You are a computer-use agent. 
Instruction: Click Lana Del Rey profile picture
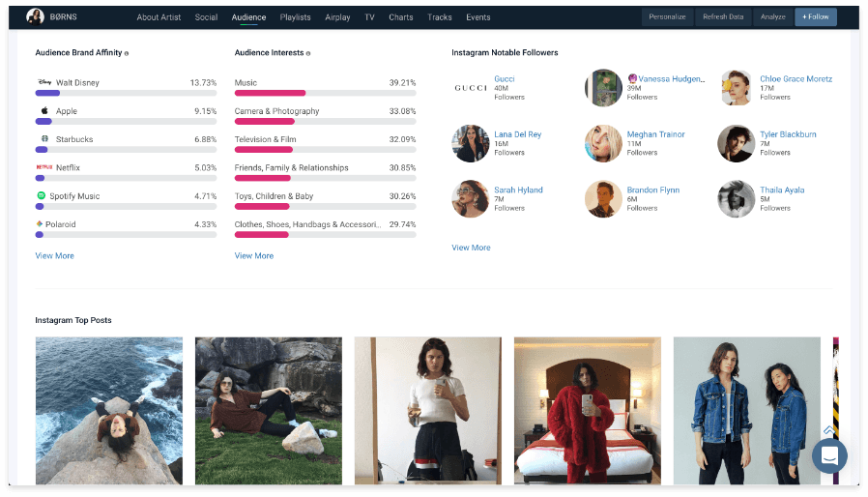tap(471, 143)
